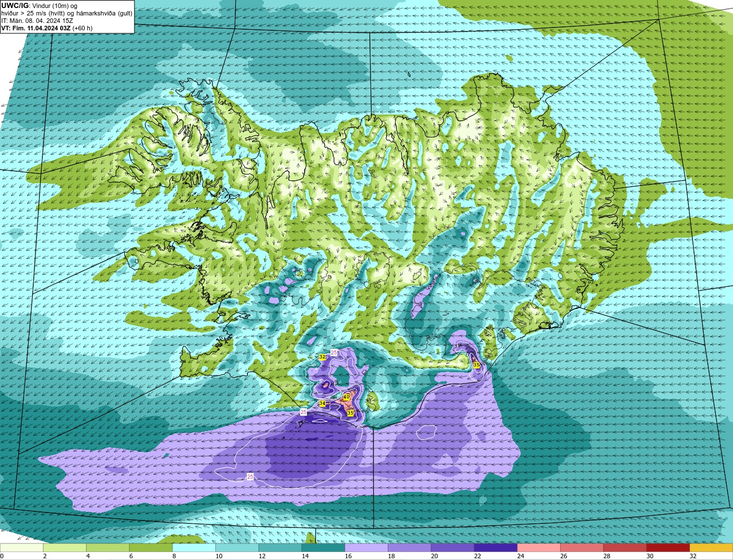Image resolution: width=733 pixels, height=560 pixels.
Task: Click the 8–10 m/s pale cyan legend swatch
Action: click(x=194, y=548)
